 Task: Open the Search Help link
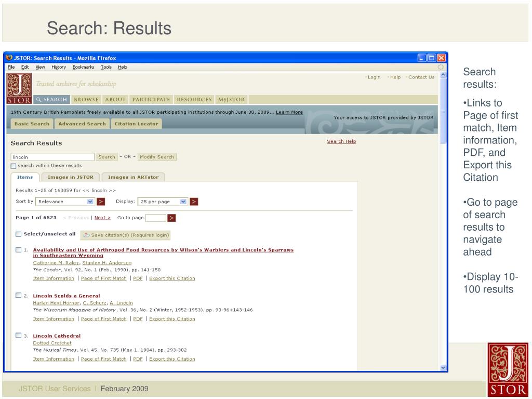click(341, 141)
